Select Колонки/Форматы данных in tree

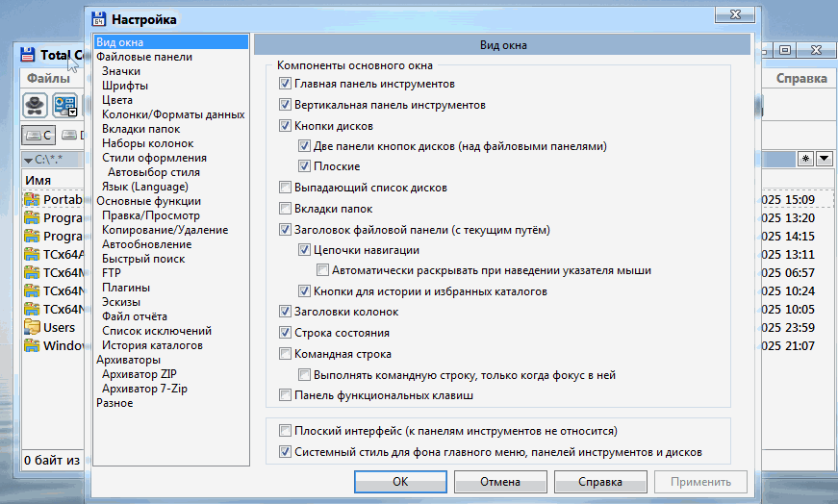pos(174,114)
